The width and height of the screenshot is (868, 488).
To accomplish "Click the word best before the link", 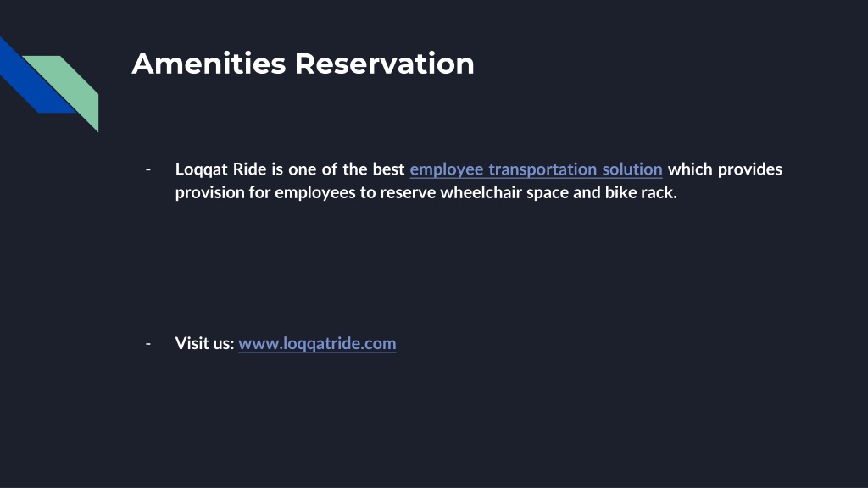I will pos(388,169).
